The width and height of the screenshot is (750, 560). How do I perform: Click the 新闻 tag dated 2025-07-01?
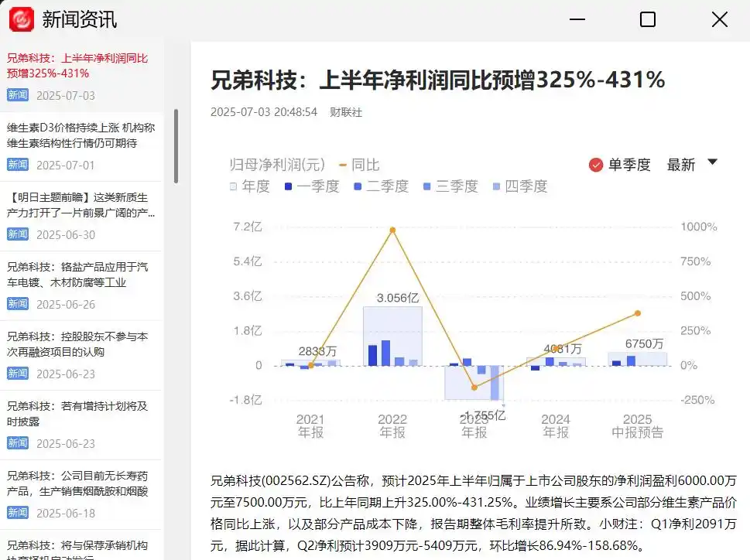[x=18, y=165]
